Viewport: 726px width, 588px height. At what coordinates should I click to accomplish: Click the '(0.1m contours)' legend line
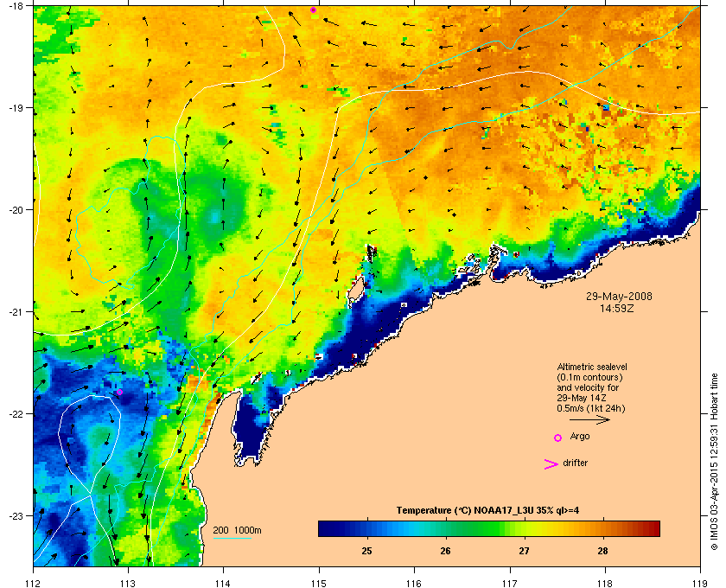[589, 377]
